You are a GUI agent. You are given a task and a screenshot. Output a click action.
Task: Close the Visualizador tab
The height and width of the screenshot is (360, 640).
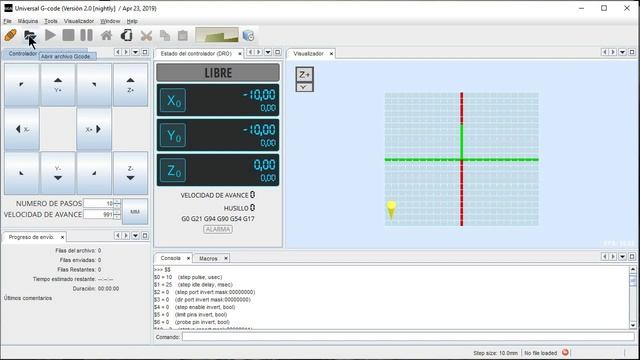331,53
